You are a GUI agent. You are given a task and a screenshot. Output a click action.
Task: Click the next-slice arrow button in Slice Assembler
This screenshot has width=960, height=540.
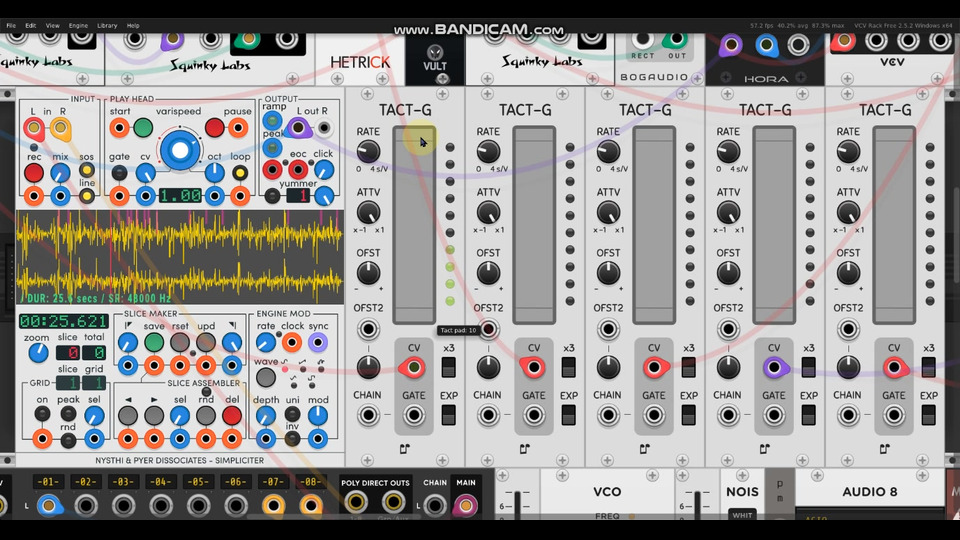tap(154, 416)
